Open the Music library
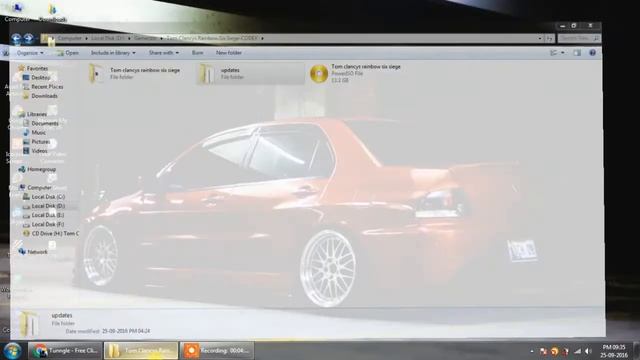The height and width of the screenshot is (360, 640). pos(39,133)
